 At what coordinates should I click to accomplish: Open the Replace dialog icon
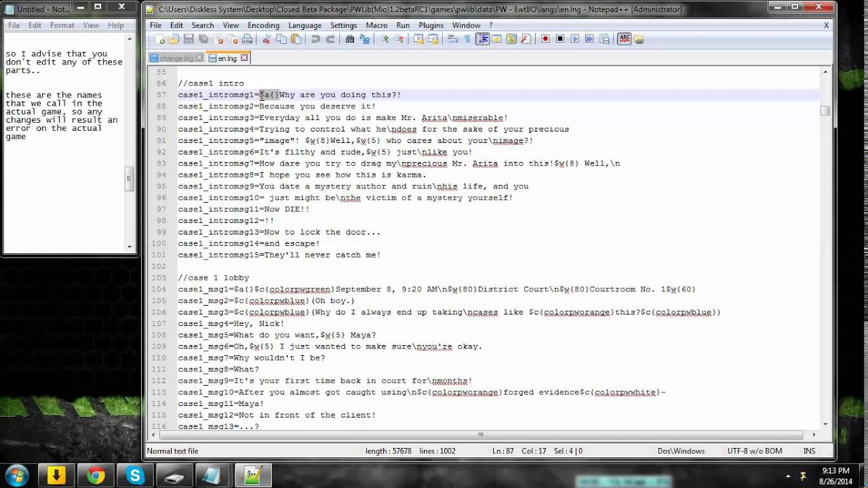[x=364, y=39]
